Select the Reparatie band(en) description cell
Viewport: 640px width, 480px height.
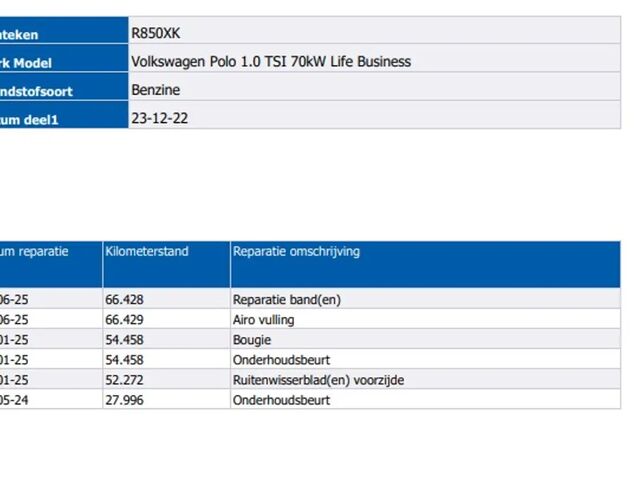[x=279, y=300]
